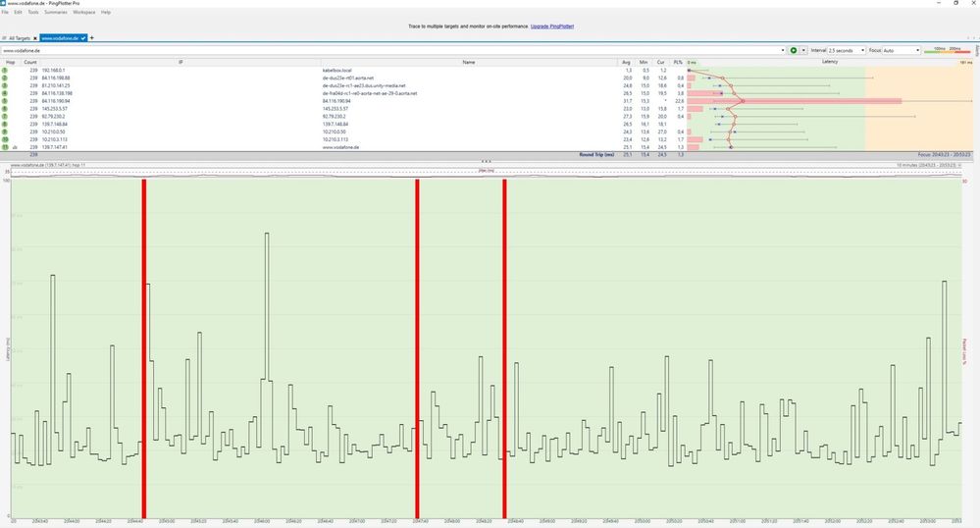Open the Workspace menu
Image resolution: width=980 pixels, height=528 pixels.
tap(84, 12)
